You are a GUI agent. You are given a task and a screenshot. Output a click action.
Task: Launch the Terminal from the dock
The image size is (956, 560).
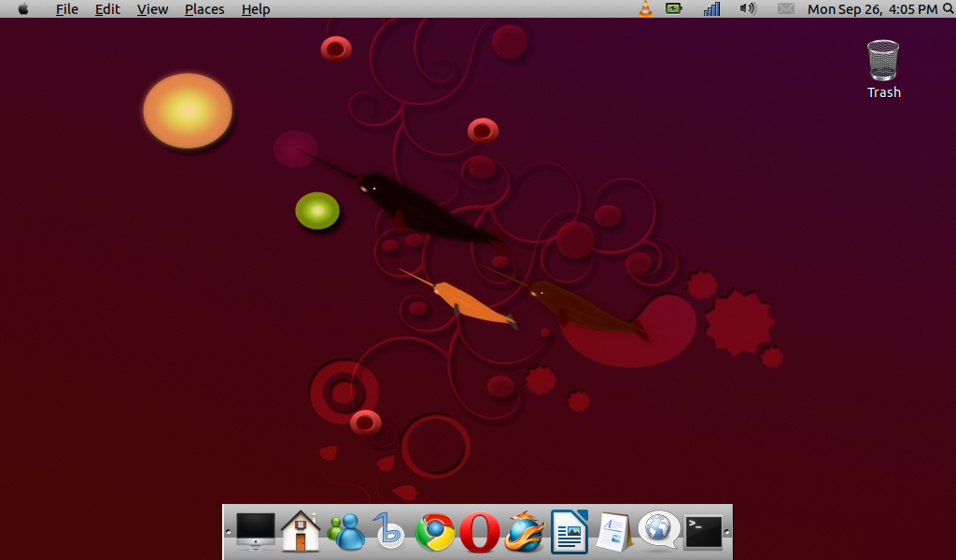[704, 532]
